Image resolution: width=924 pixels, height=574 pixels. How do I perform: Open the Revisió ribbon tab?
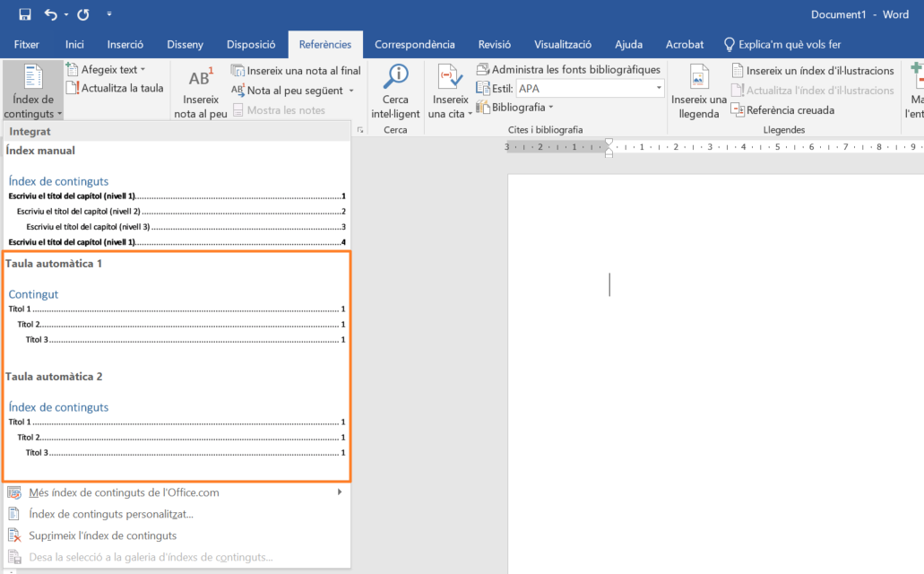(495, 44)
